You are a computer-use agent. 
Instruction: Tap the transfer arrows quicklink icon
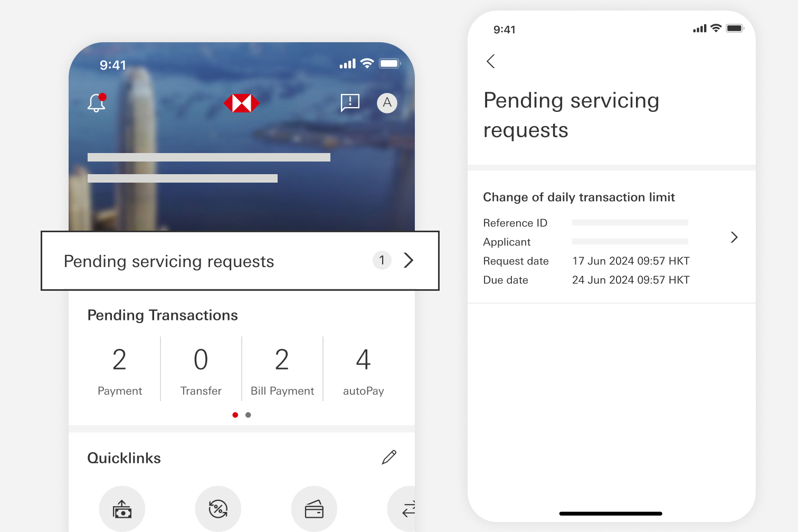tap(406, 509)
